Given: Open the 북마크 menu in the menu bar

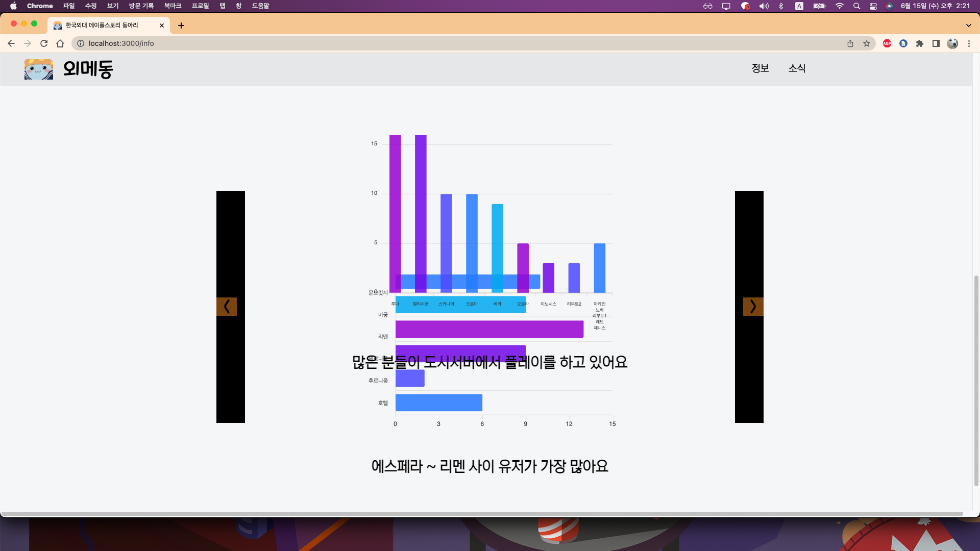Looking at the screenshot, I should pos(173,6).
